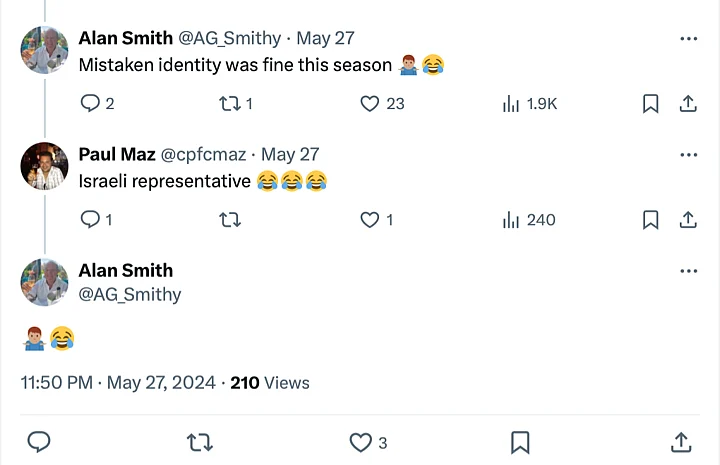The image size is (720, 465).
Task: Like the tweet with 23 likes
Action: (x=371, y=103)
